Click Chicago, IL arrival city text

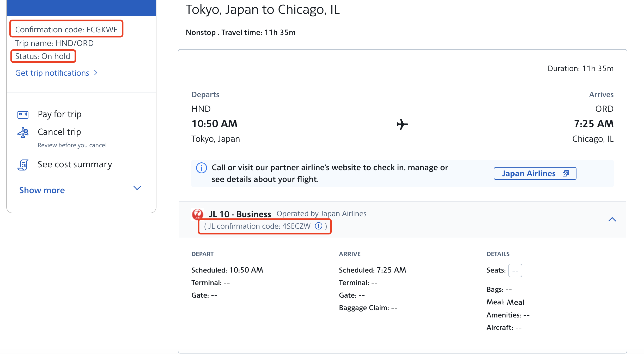593,139
